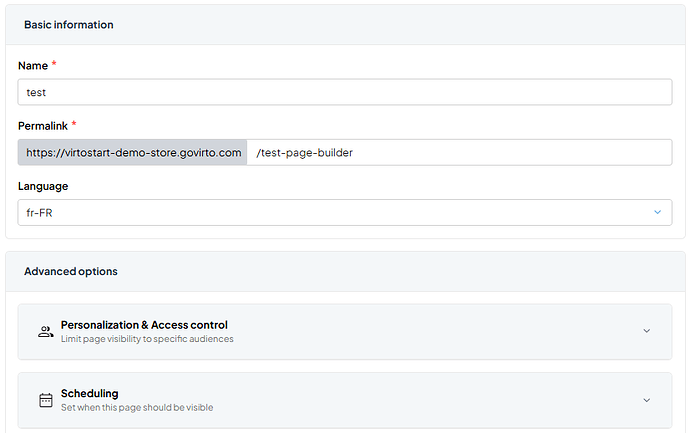Open the Personalization & Access control title

click(144, 325)
